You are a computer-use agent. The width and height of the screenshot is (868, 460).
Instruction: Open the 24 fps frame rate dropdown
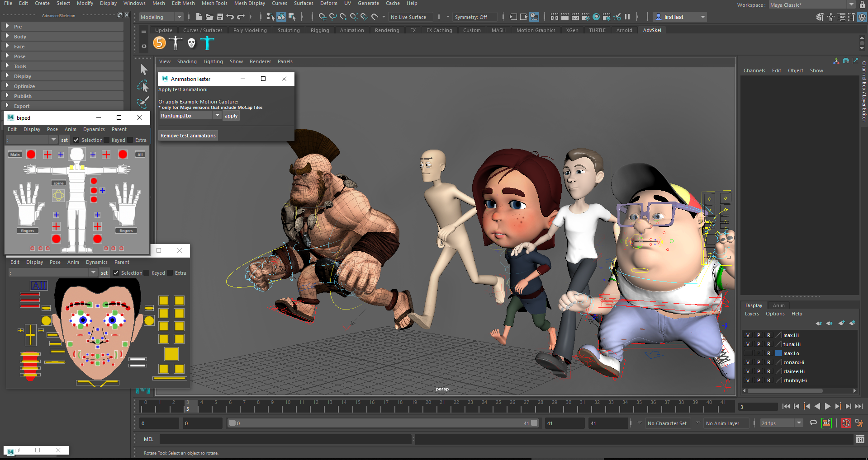799,423
